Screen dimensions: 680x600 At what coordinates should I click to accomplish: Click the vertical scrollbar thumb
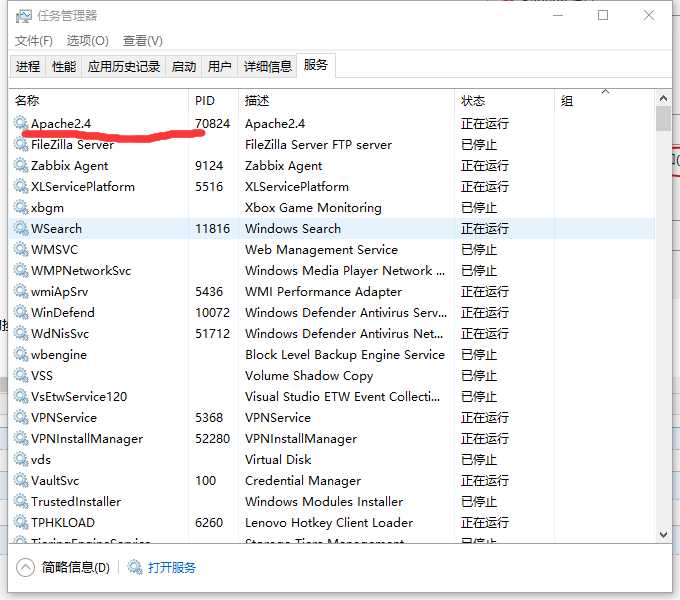663,118
